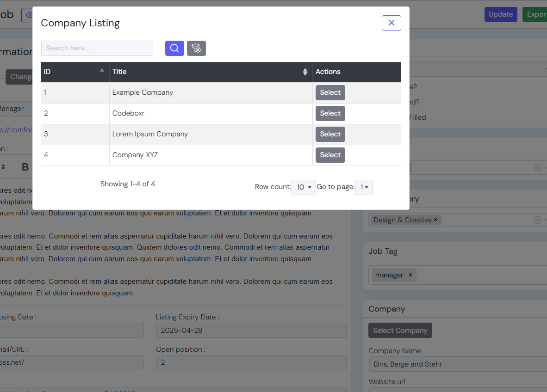The height and width of the screenshot is (392, 547).
Task: Click the Update button
Action: point(500,14)
